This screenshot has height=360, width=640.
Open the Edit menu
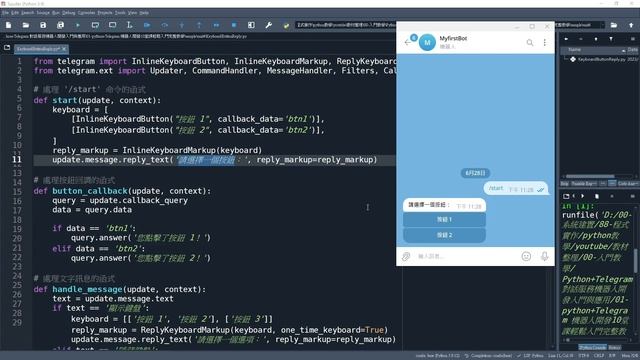pos(15,13)
